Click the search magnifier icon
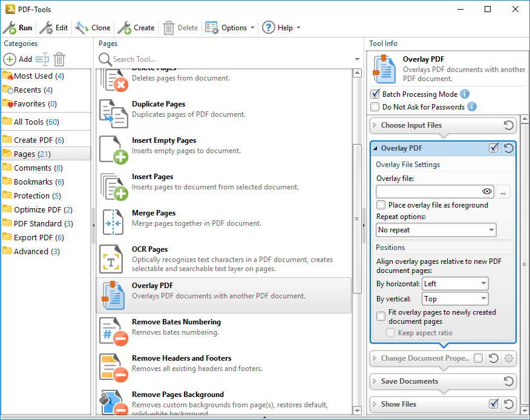Viewport: 530px width, 420px height. point(105,59)
